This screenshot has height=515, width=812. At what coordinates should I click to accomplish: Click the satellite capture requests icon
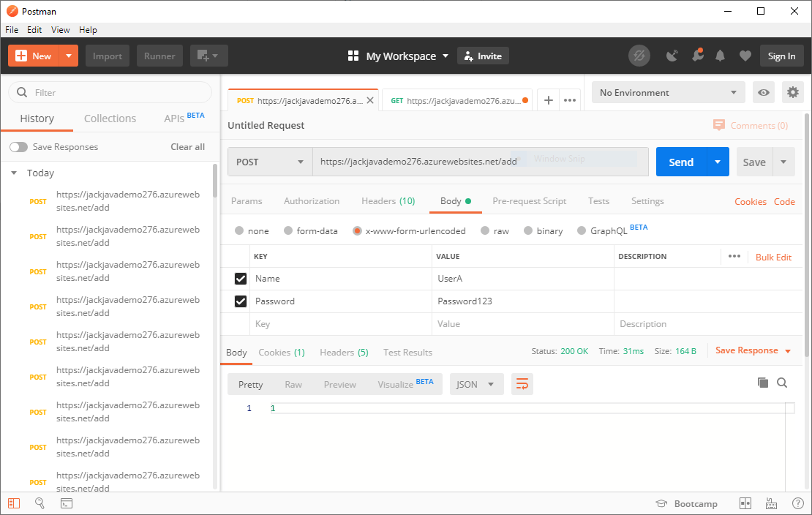[672, 56]
